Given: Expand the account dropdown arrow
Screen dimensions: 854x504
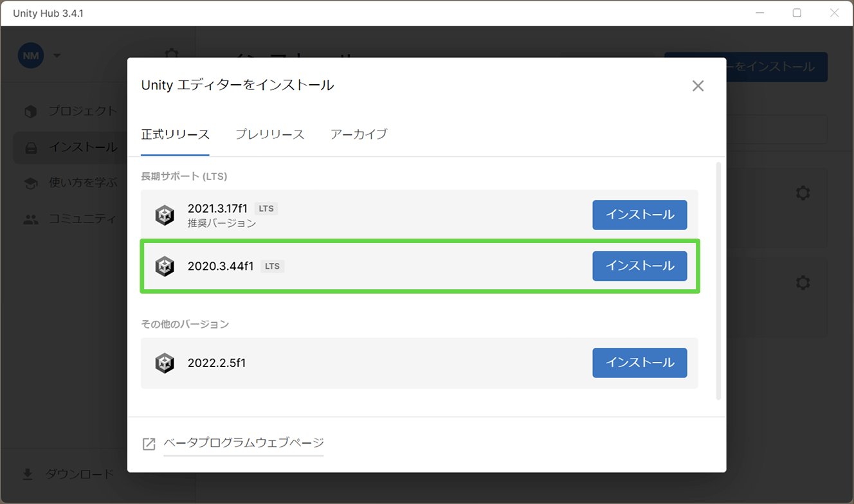Looking at the screenshot, I should [x=57, y=56].
